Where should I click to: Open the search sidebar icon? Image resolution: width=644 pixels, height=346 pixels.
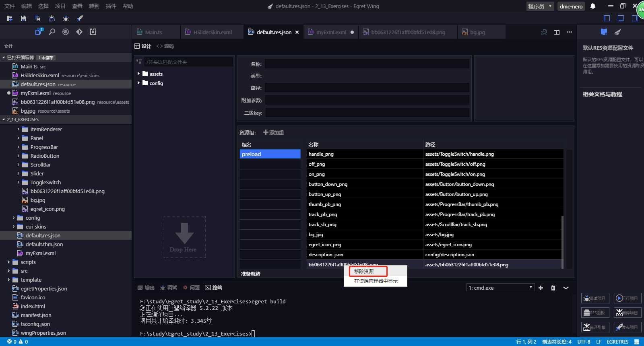[x=52, y=32]
